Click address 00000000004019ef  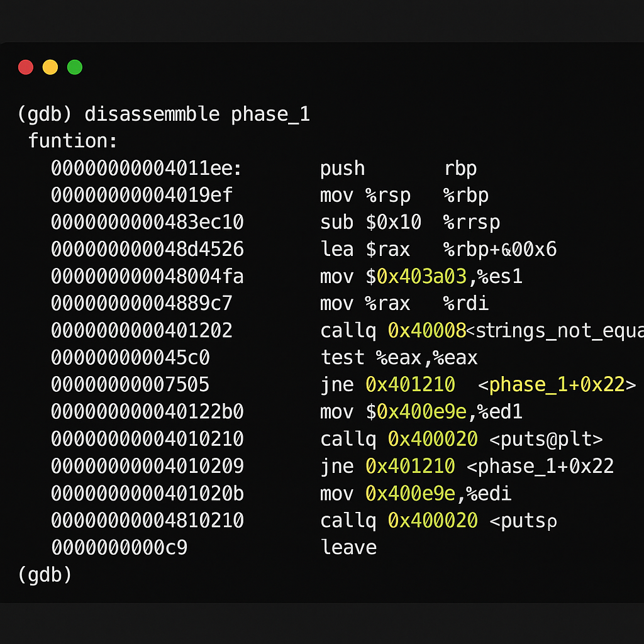142,196
